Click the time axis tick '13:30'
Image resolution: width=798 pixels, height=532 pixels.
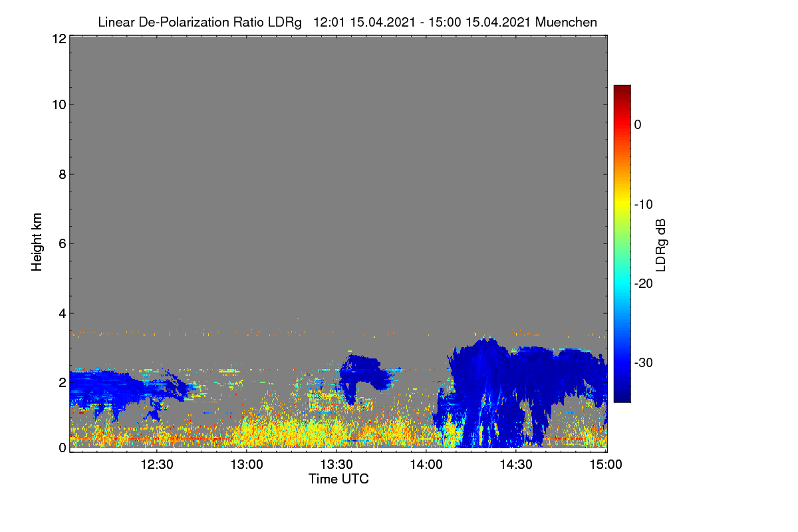336,465
